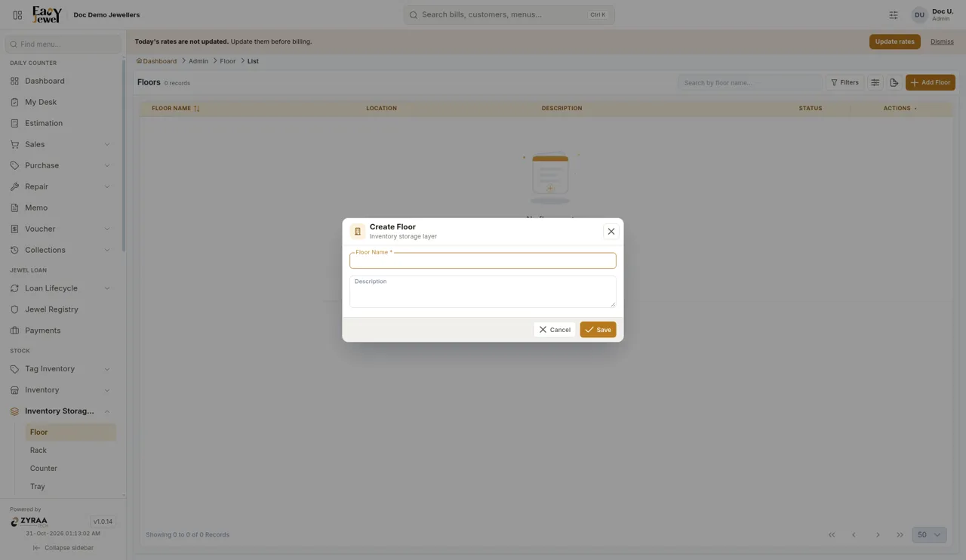Dismiss the rates warning banner
Viewport: 966px width, 560px height.
click(942, 42)
